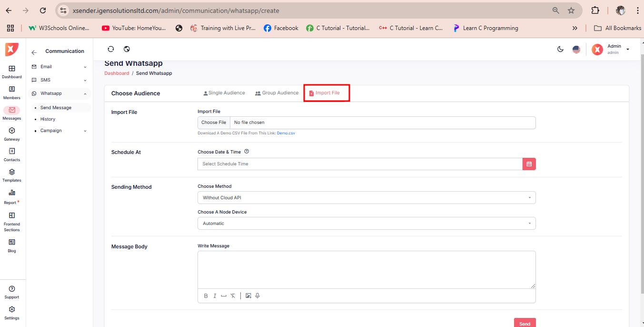Click the Italic formatting icon
The width and height of the screenshot is (644, 327).
(x=215, y=296)
